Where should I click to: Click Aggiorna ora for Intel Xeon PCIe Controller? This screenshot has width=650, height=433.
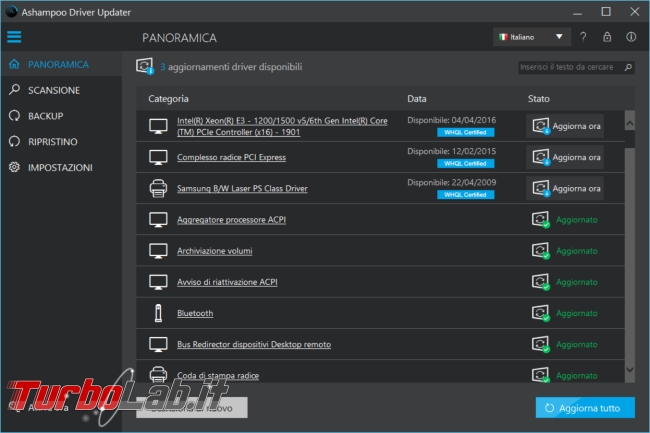coord(565,126)
